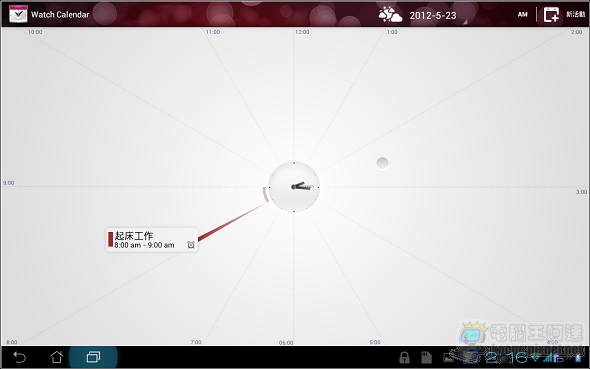Screen dimensions: 590x369
Task: Tap the Android back arrow
Action: click(x=19, y=357)
